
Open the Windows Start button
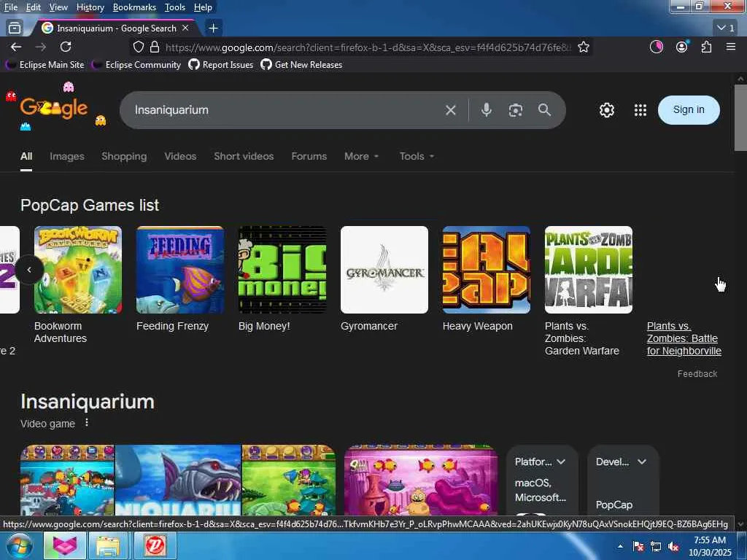click(19, 546)
